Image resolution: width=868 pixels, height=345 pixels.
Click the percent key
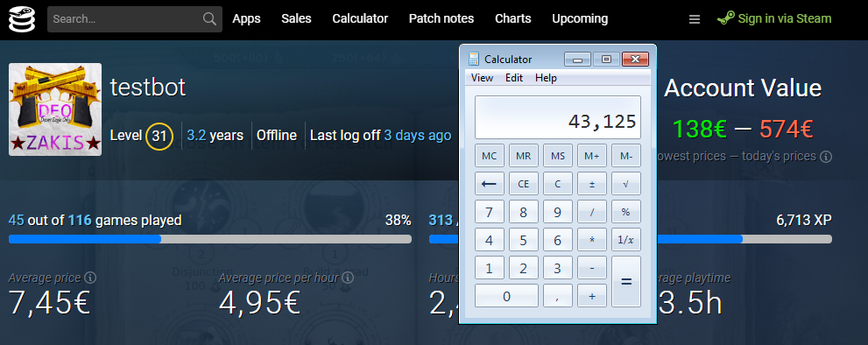point(626,212)
